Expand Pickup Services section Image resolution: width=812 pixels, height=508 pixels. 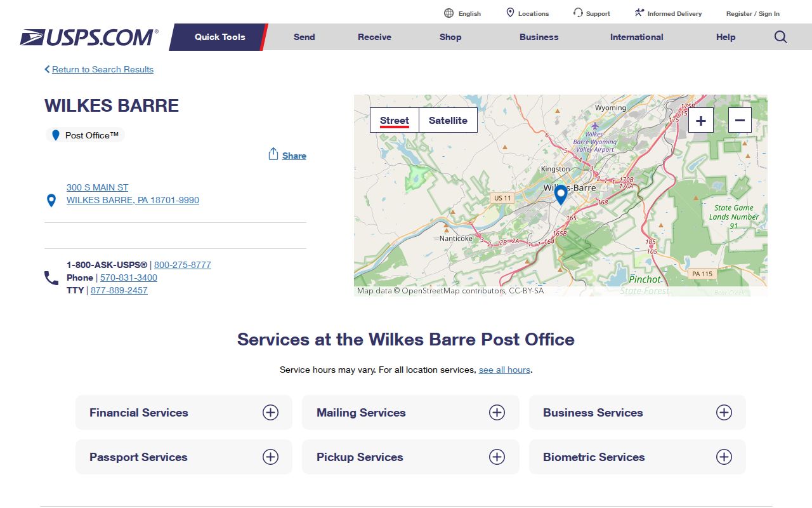click(x=410, y=457)
